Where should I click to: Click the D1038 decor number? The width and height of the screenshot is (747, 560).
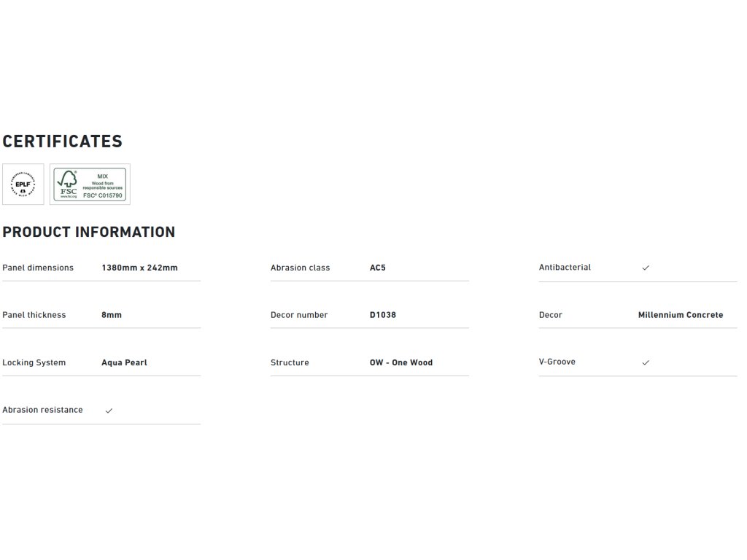383,315
